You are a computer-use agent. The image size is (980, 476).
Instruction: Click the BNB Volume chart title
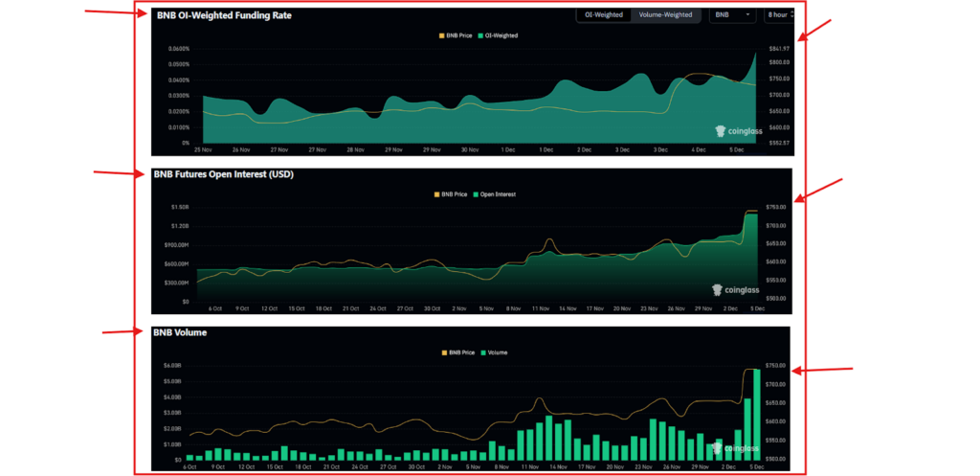[179, 332]
